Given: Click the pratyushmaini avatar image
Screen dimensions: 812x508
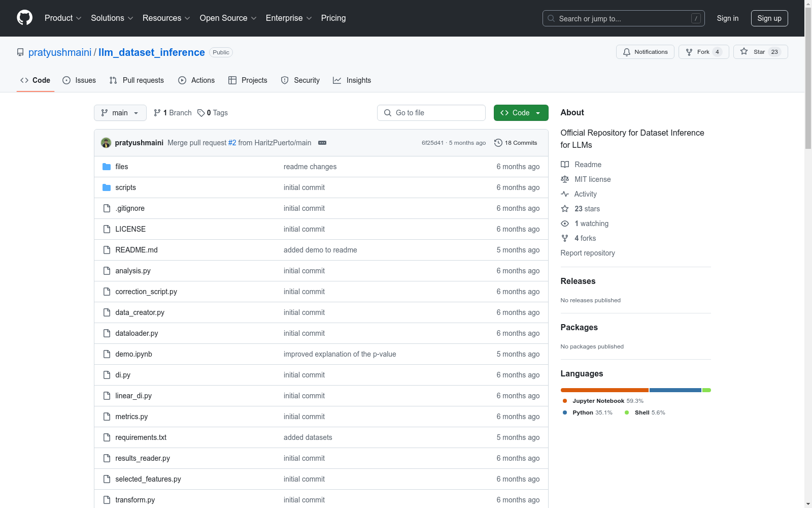Looking at the screenshot, I should [106, 143].
